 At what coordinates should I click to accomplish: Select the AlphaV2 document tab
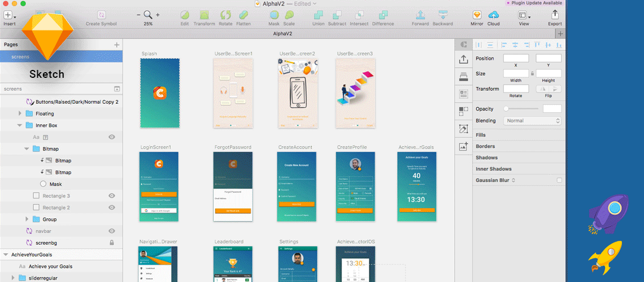click(281, 34)
